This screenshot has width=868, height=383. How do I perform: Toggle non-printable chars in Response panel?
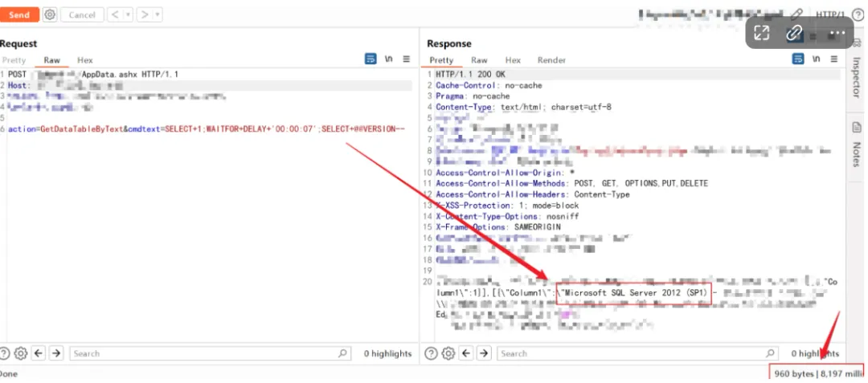point(816,59)
